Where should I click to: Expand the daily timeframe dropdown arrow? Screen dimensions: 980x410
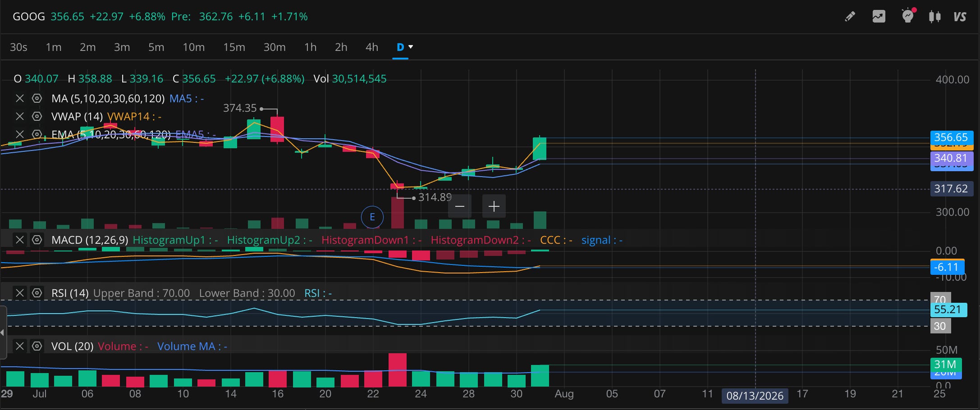(x=411, y=47)
